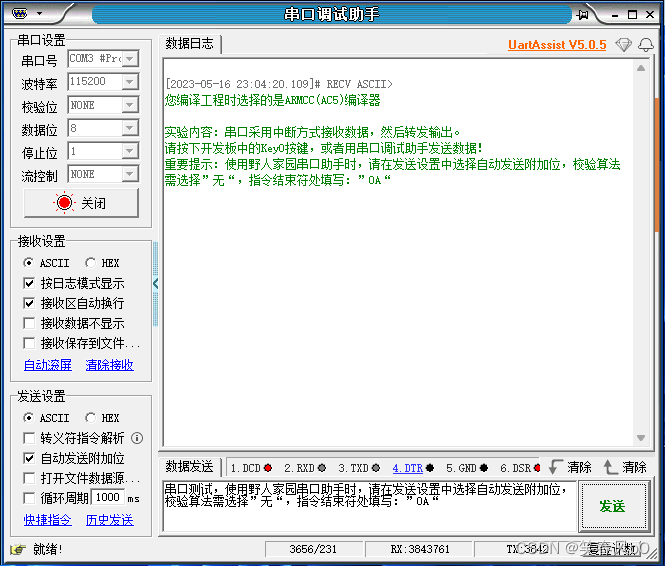Click the red port open indicator icon
Viewport: 665px width, 566px height.
[x=64, y=203]
